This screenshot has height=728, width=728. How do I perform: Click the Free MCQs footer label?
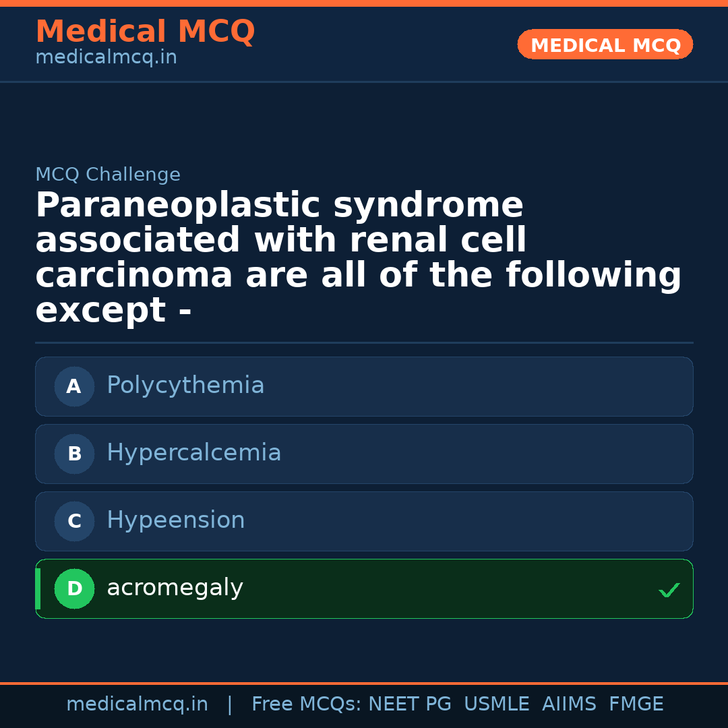[x=307, y=704]
